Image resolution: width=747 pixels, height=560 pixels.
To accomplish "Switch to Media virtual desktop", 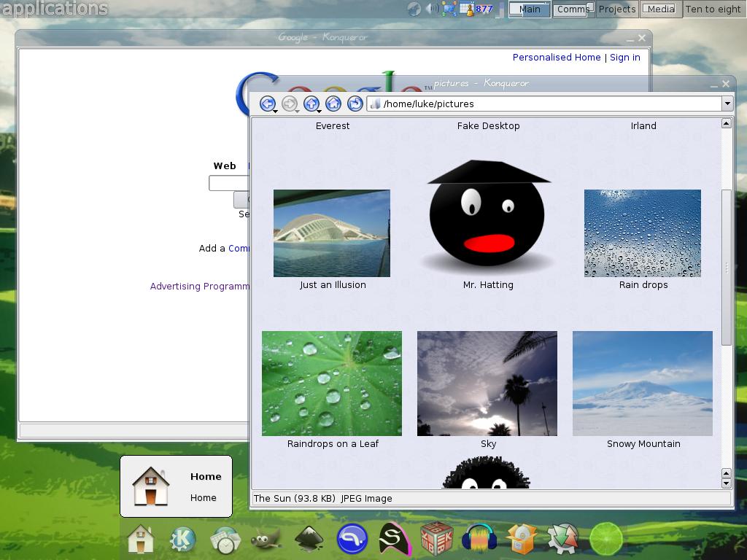I will 660,9.
